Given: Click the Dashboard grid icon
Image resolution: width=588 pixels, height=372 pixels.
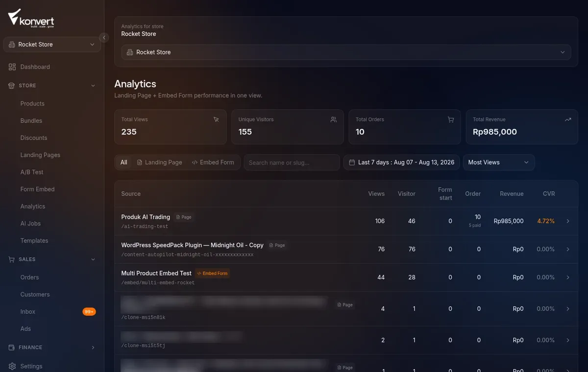Looking at the screenshot, I should point(12,67).
